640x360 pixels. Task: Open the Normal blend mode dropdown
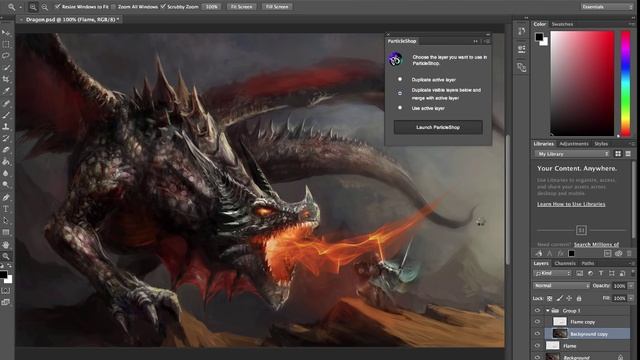(x=561, y=286)
